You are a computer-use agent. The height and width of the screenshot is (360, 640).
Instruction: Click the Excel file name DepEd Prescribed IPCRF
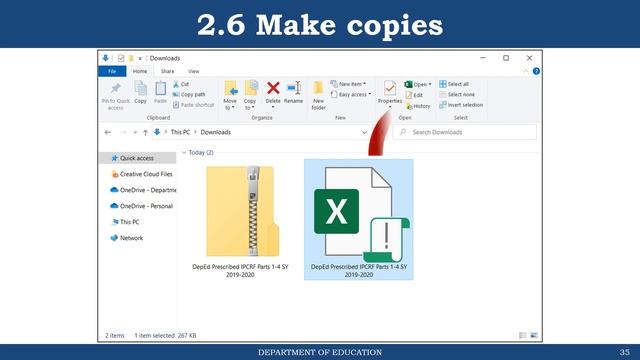[359, 271]
